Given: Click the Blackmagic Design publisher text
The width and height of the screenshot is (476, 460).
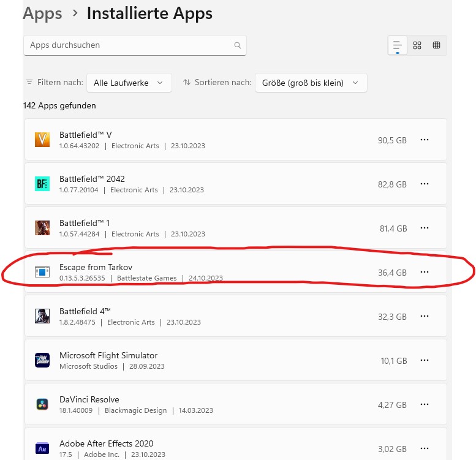Looking at the screenshot, I should 136,410.
